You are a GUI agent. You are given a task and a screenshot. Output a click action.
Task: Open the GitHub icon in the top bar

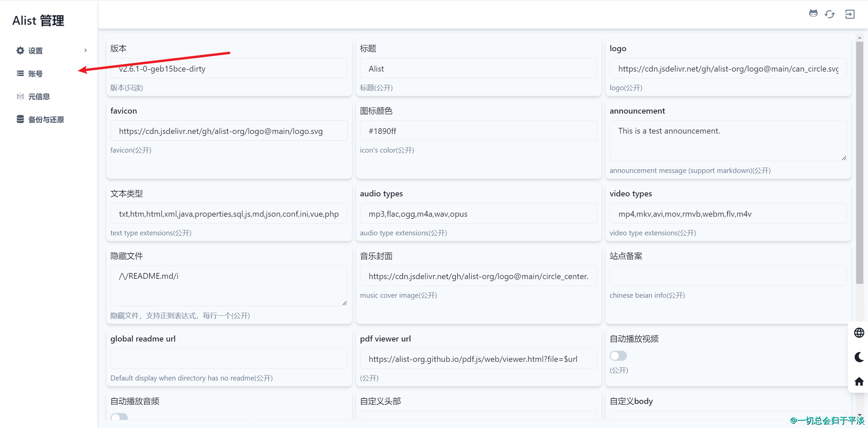point(813,14)
